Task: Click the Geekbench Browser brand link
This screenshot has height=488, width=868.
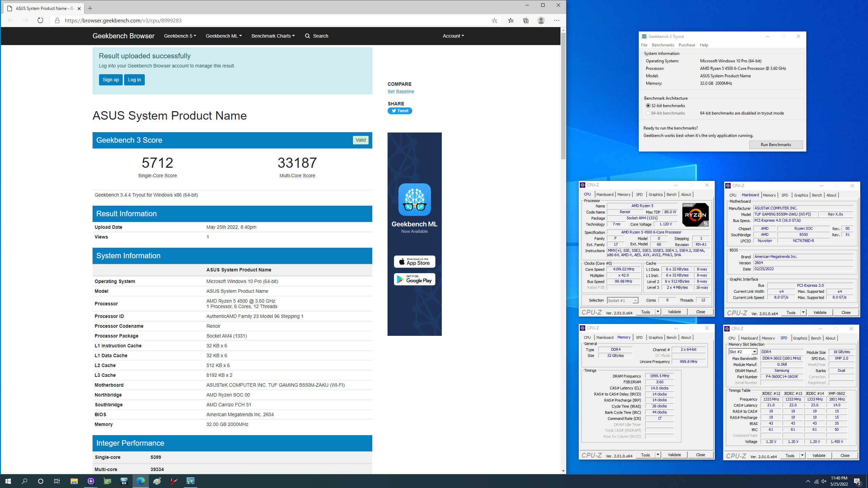Action: tap(123, 36)
